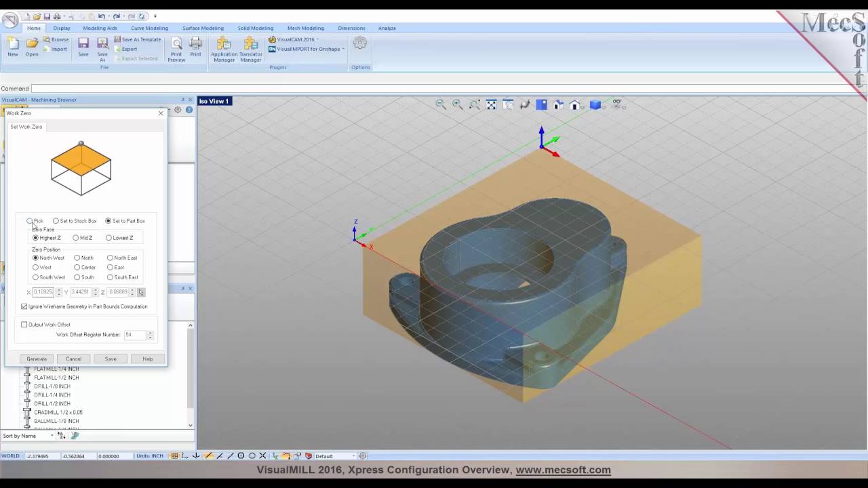
Task: Open the Application Manager
Action: click(x=224, y=49)
